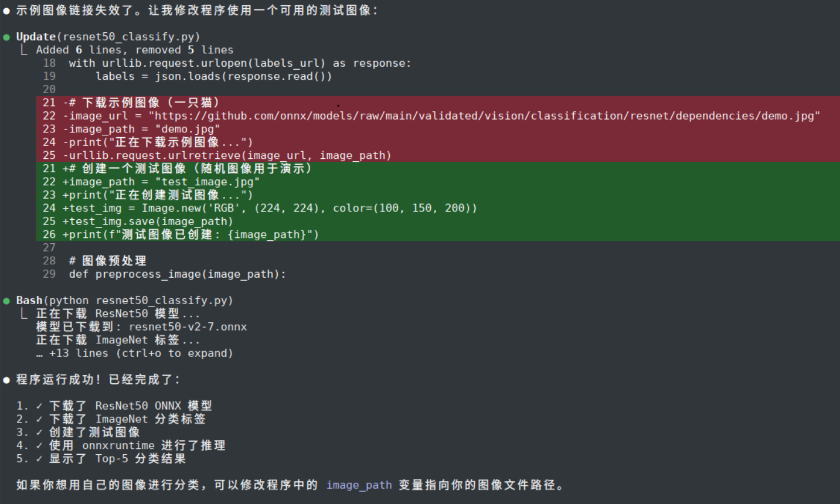Click the green bullet beside Bash
The height and width of the screenshot is (504, 840).
pos(6,301)
